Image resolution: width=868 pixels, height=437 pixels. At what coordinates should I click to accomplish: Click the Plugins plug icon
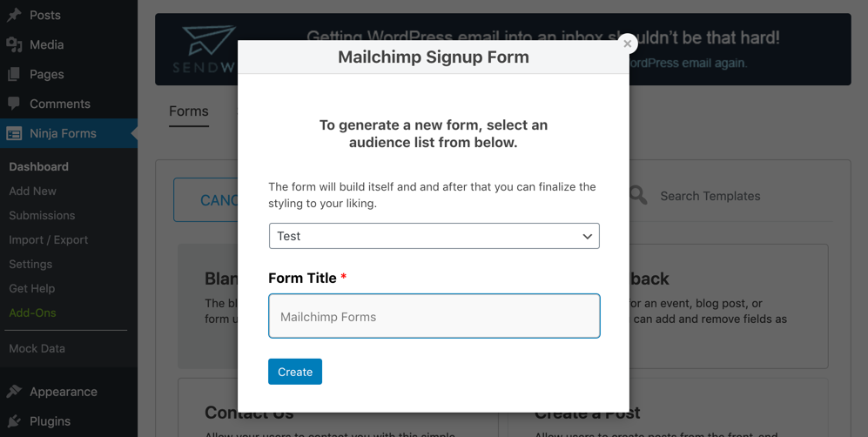(x=14, y=421)
